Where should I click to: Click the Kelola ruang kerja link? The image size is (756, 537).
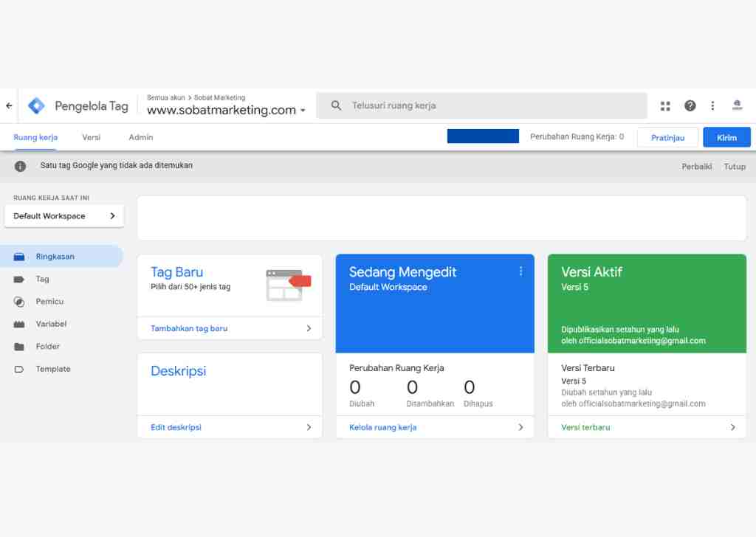[x=383, y=427]
